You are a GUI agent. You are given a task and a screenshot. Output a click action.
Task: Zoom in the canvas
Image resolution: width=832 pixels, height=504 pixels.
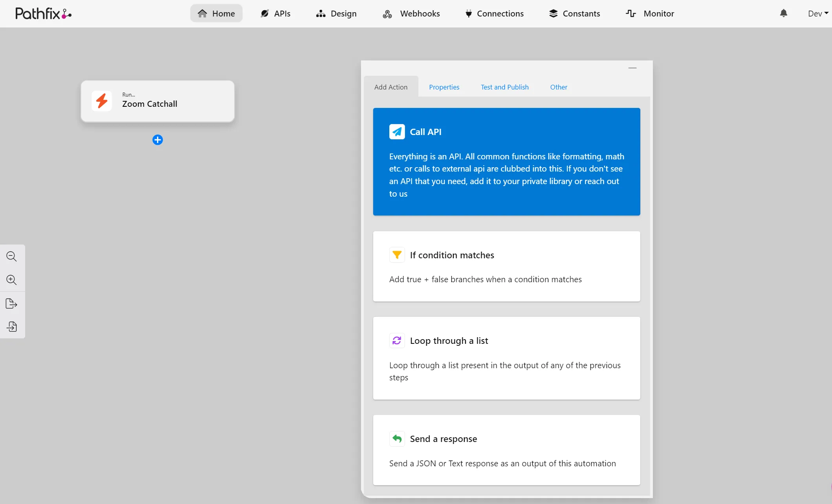pyautogui.click(x=12, y=280)
